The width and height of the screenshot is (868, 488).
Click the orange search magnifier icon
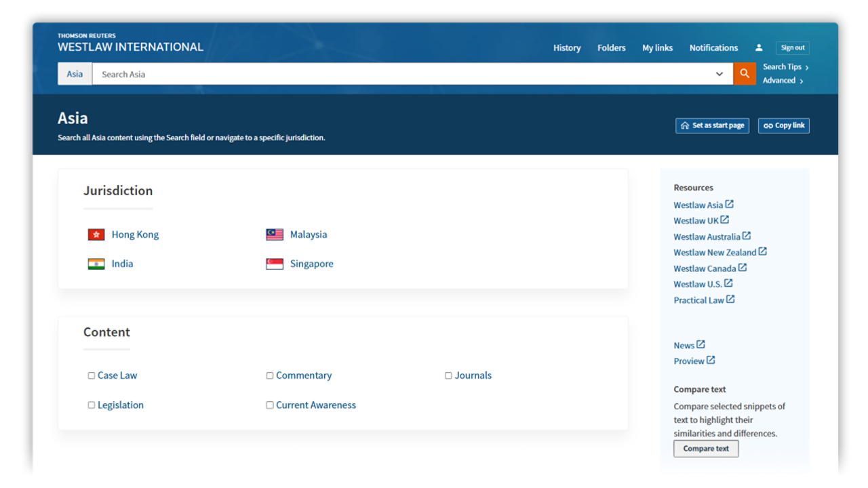point(744,73)
